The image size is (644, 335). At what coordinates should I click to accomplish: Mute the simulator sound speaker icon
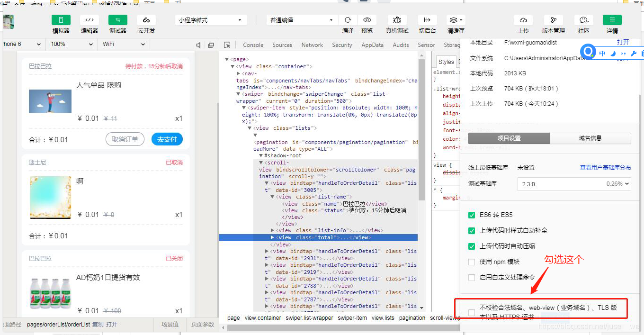(199, 45)
